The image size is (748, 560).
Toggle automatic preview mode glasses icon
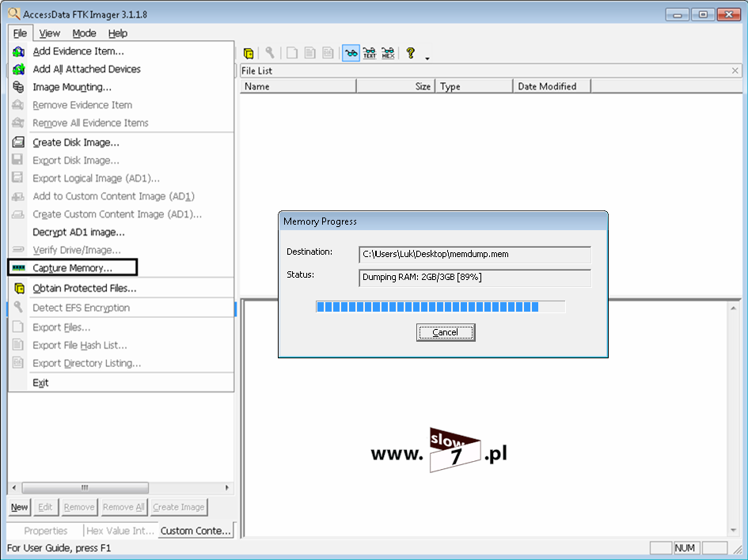(x=351, y=53)
